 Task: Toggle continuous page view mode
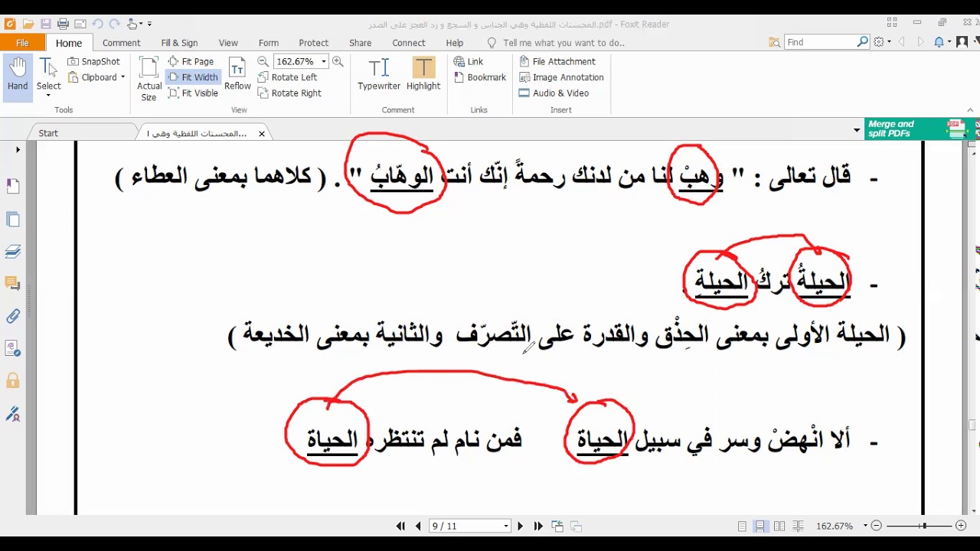[760, 526]
